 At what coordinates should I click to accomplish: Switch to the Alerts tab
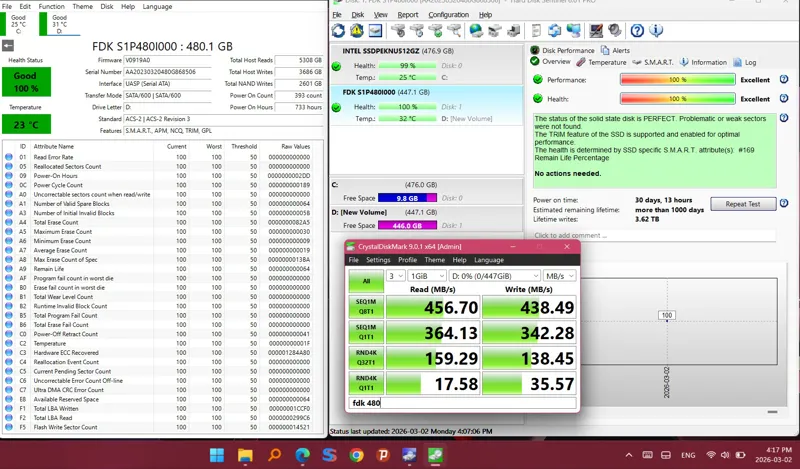click(615, 50)
